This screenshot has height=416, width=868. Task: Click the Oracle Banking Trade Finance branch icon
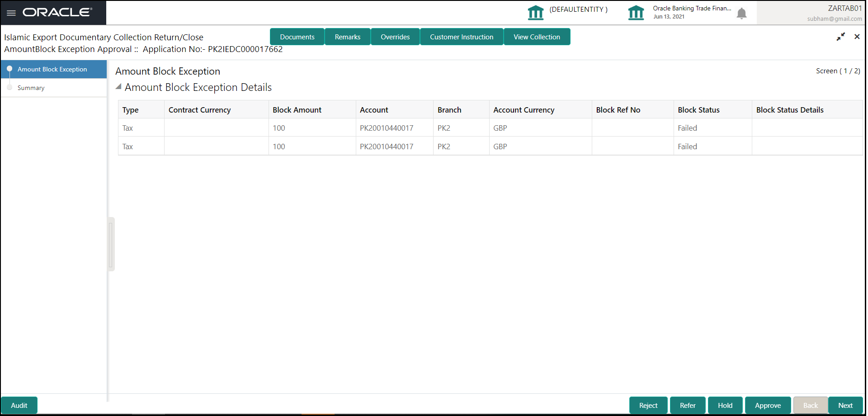click(x=636, y=13)
